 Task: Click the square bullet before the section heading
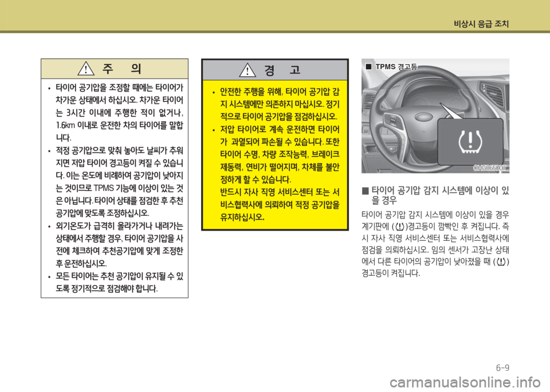pos(364,191)
